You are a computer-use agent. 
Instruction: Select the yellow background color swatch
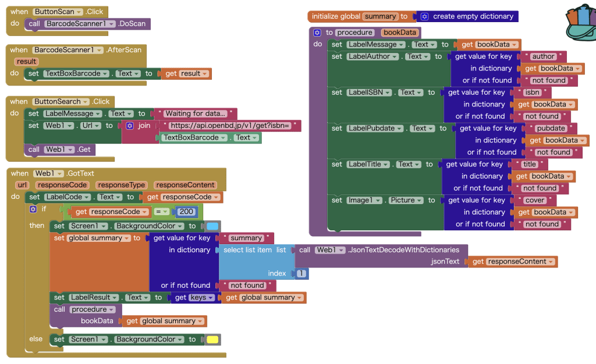(212, 340)
